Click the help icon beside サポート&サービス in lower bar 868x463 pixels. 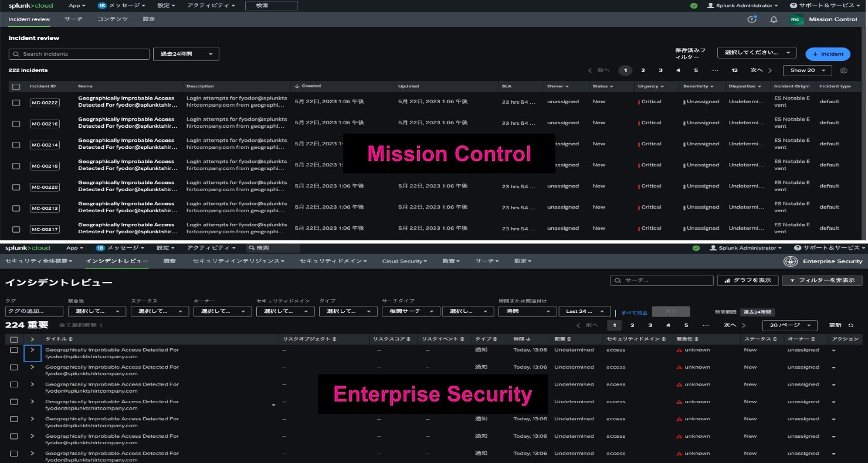click(798, 248)
